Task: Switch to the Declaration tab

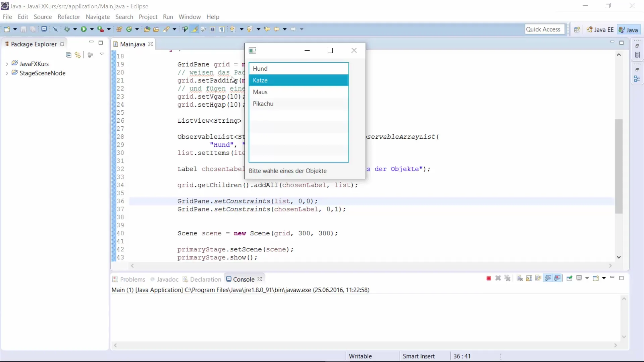Action: point(202,279)
